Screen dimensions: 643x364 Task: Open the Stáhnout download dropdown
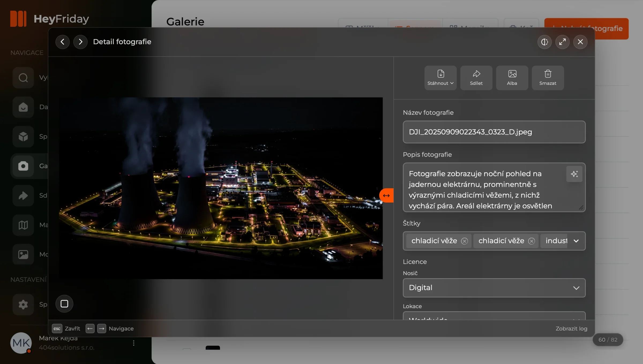[x=440, y=78]
